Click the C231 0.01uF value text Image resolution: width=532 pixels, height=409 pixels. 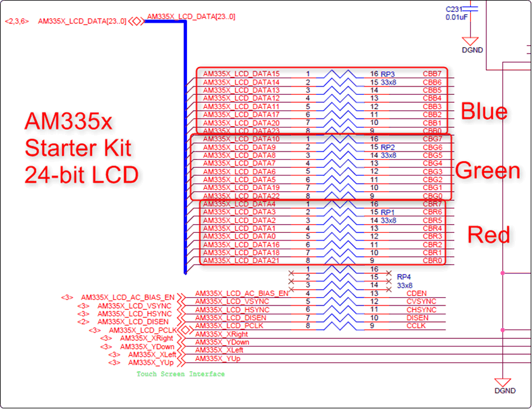[x=457, y=17]
